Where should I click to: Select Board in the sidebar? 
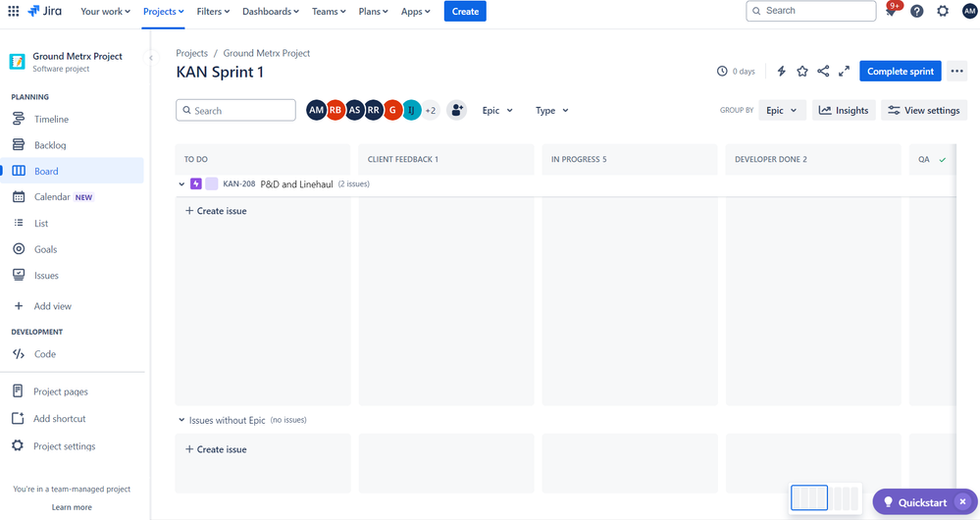(72, 171)
